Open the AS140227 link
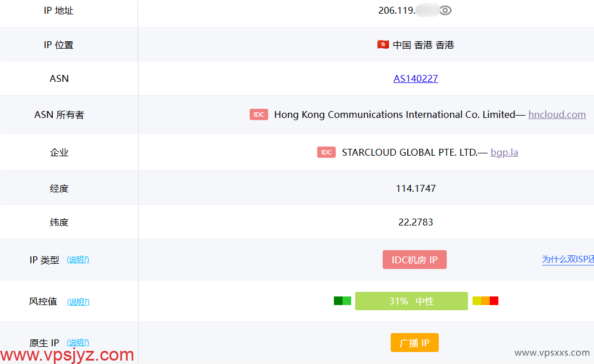This screenshot has height=364, width=594. 415,78
